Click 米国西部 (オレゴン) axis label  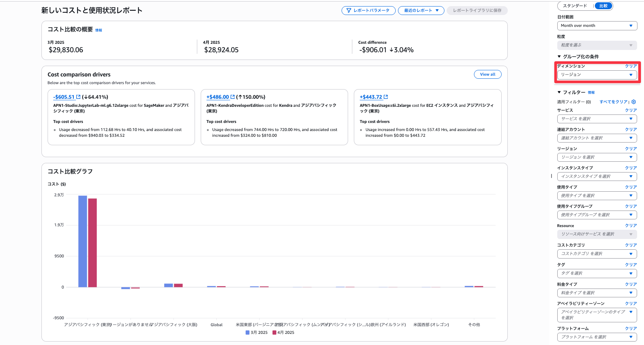[431, 325]
